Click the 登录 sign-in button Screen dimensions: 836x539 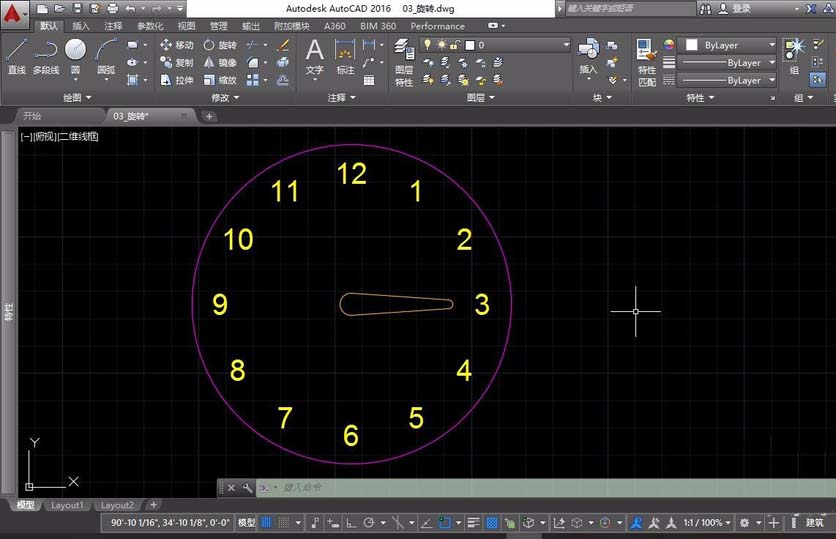click(x=741, y=8)
